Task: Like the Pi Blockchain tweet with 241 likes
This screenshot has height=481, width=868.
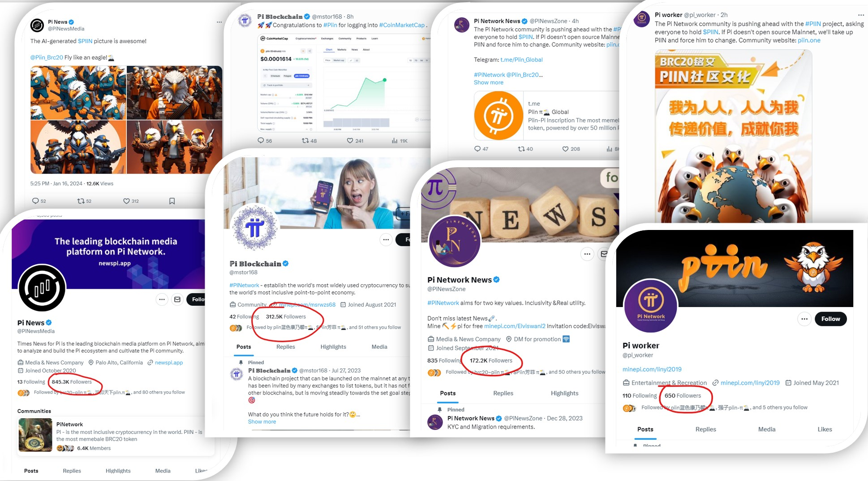Action: click(350, 140)
